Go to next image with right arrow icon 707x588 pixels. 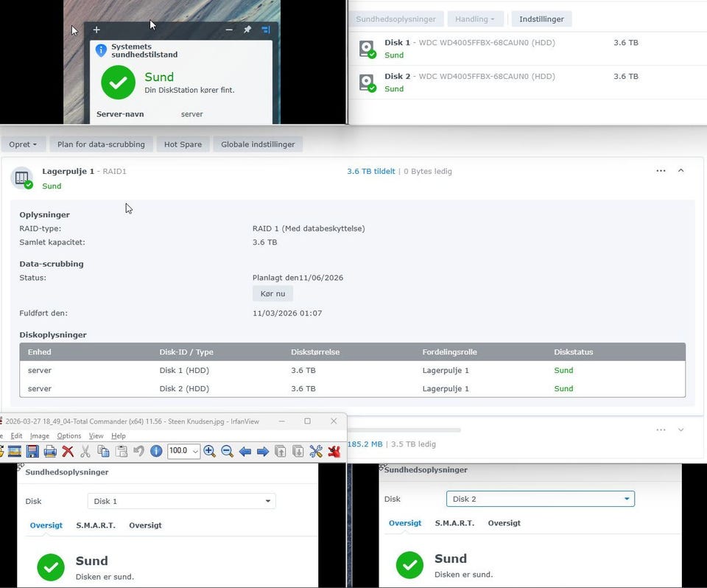tap(263, 451)
